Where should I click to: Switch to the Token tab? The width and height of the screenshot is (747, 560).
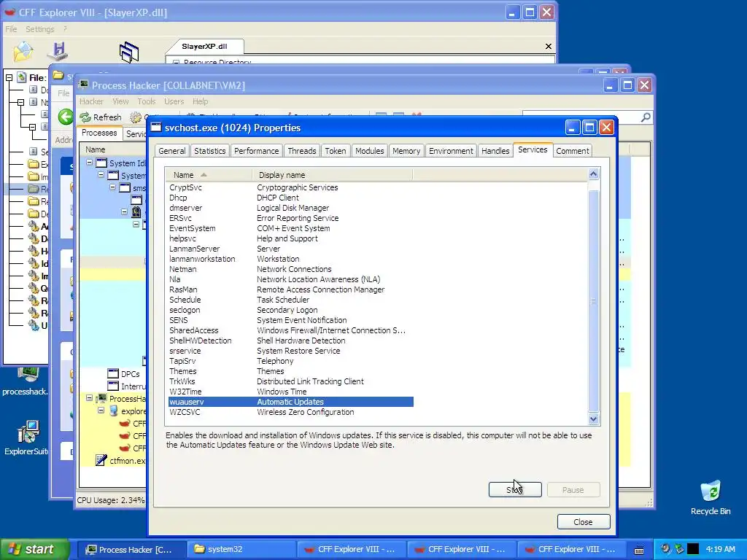[x=336, y=151]
